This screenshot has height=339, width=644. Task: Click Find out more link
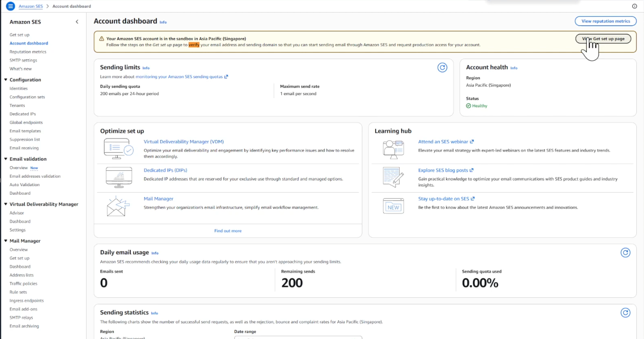click(x=228, y=231)
